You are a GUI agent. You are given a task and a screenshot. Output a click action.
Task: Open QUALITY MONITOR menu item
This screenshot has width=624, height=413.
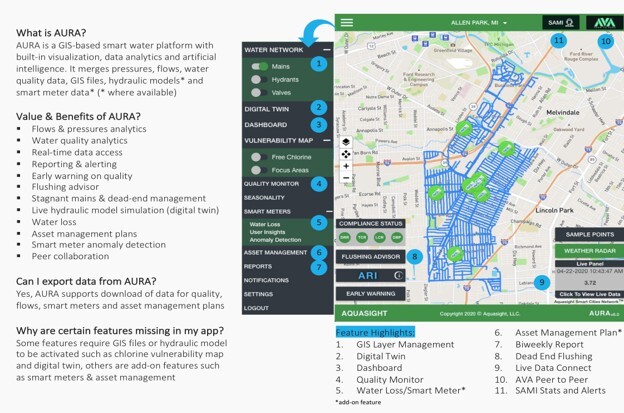pos(271,183)
